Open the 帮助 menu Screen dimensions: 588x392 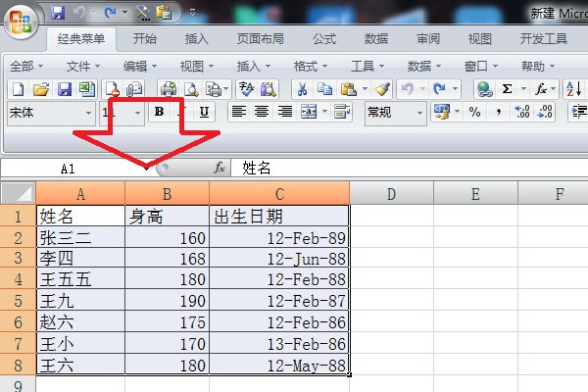pos(537,67)
